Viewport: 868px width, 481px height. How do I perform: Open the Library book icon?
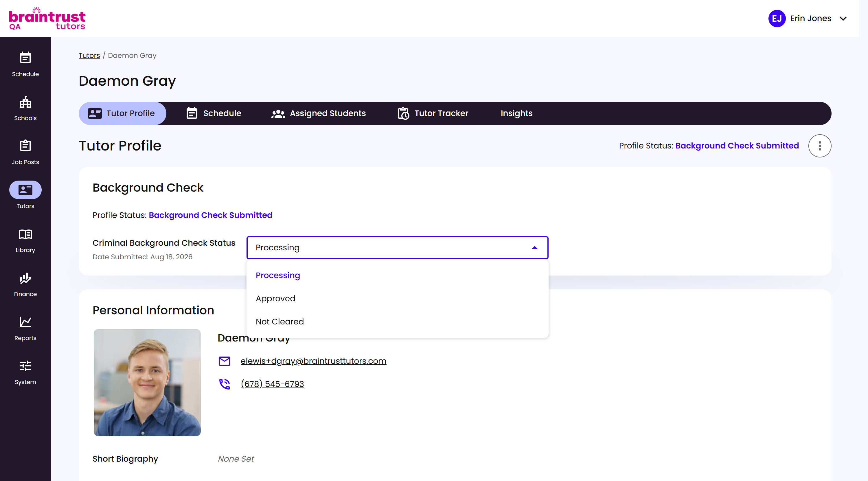point(25,234)
